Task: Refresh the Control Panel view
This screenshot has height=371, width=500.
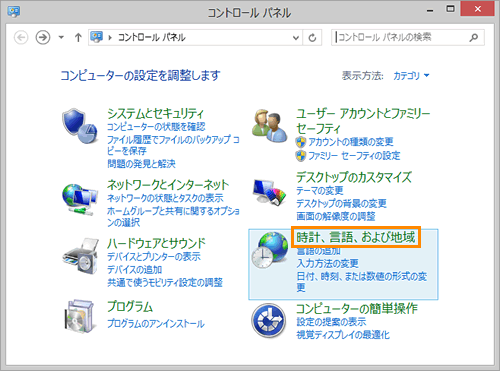Action: [312, 38]
